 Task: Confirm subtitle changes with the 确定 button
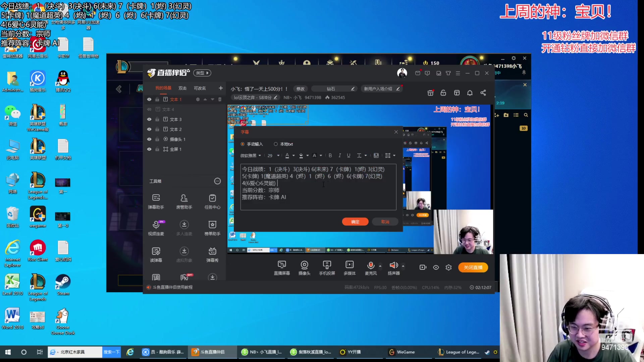[x=355, y=222]
